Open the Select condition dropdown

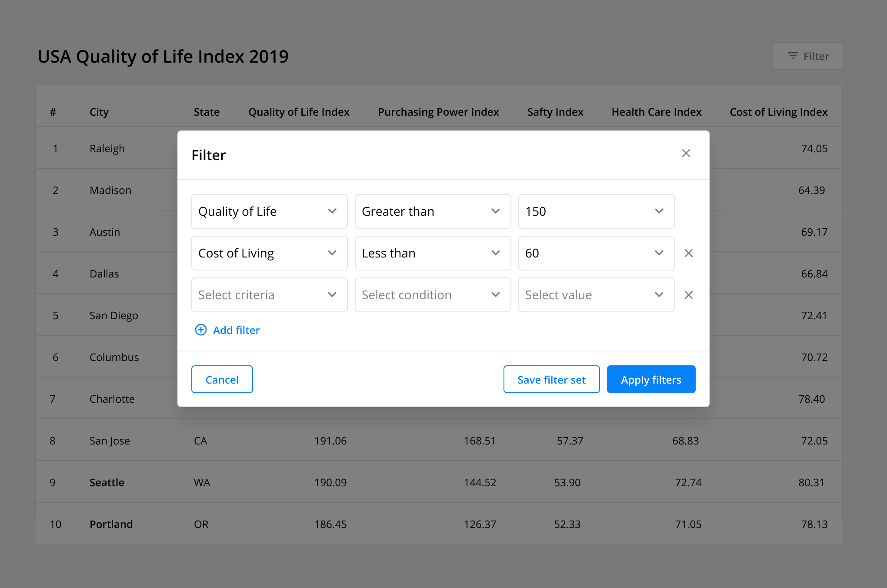pos(433,295)
